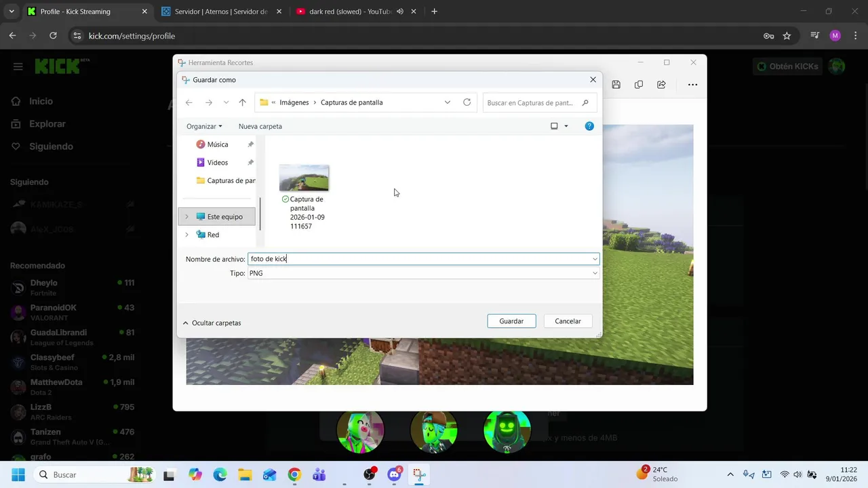Show hidden system tray icons
This screenshot has height=488, width=868.
click(730, 474)
